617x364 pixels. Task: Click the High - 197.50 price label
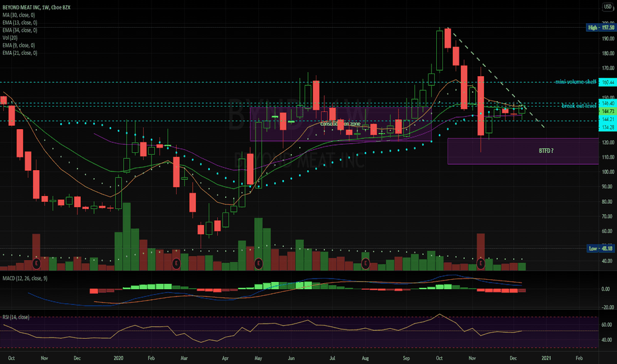(x=600, y=28)
